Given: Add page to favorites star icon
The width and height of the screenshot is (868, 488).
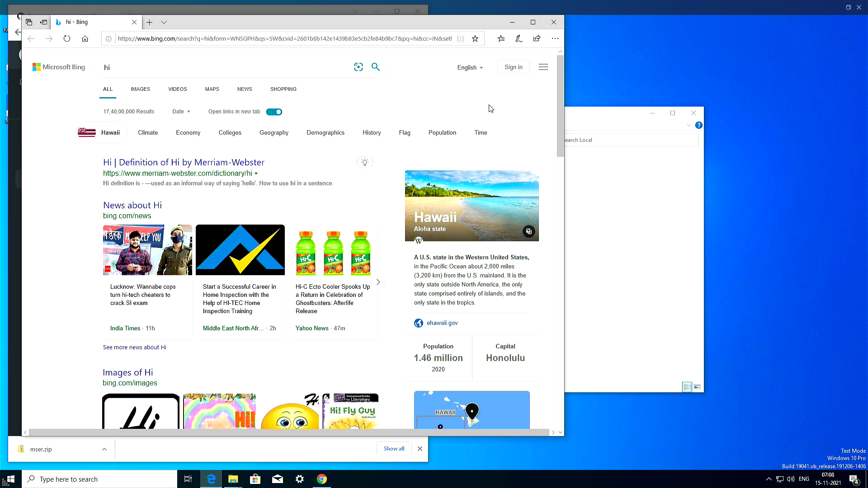Looking at the screenshot, I should (475, 39).
